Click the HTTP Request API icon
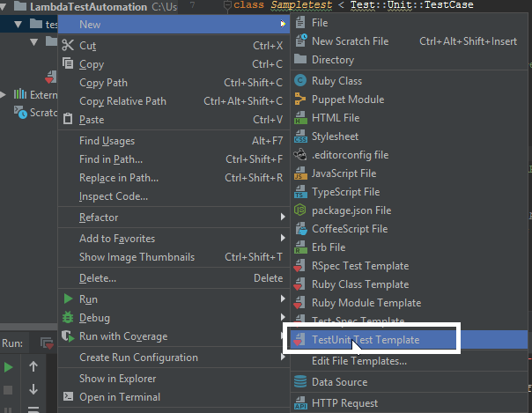This screenshot has width=532, height=413. tap(300, 403)
